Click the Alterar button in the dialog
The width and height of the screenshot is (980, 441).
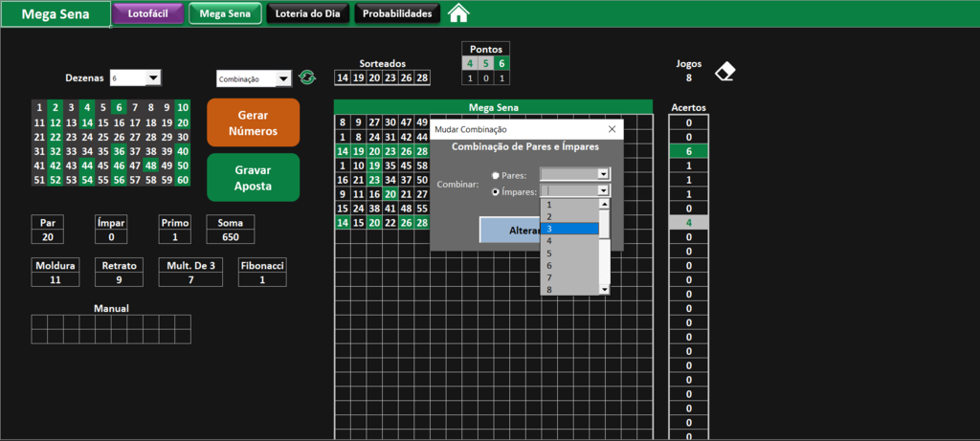[510, 230]
